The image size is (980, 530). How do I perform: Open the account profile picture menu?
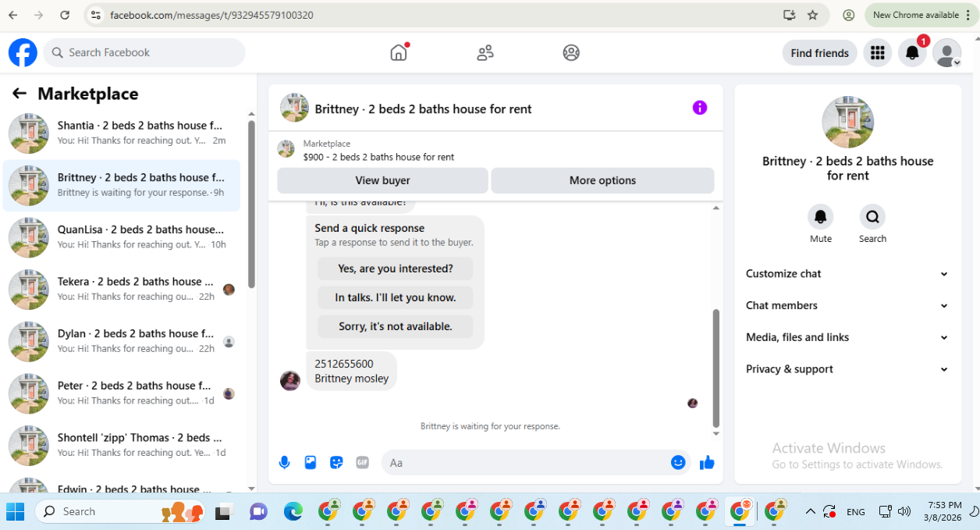point(947,52)
